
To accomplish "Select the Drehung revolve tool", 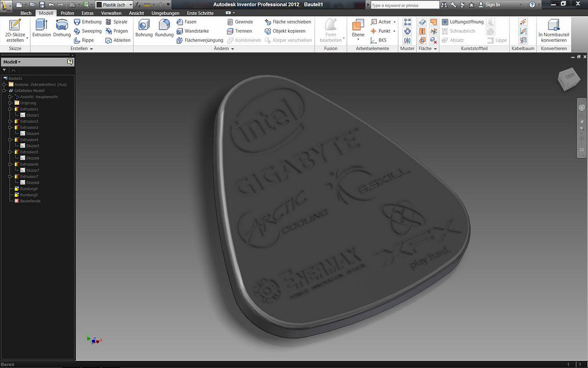I will (62, 28).
